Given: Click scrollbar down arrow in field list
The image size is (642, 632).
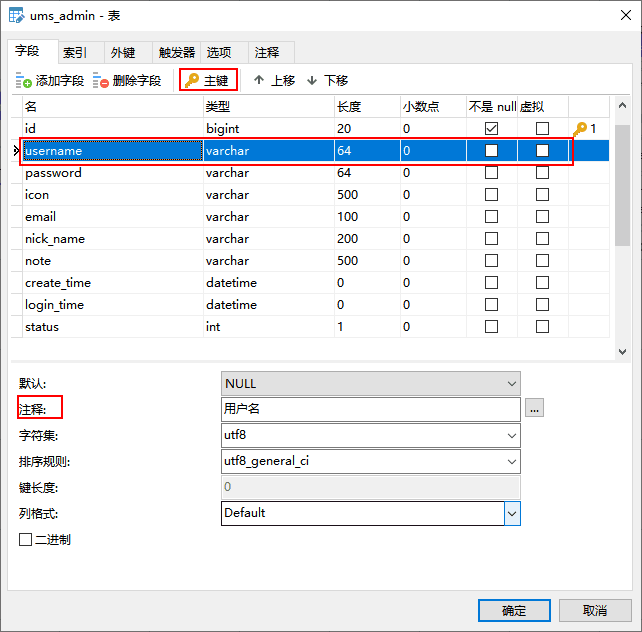Looking at the screenshot, I should pos(622,352).
